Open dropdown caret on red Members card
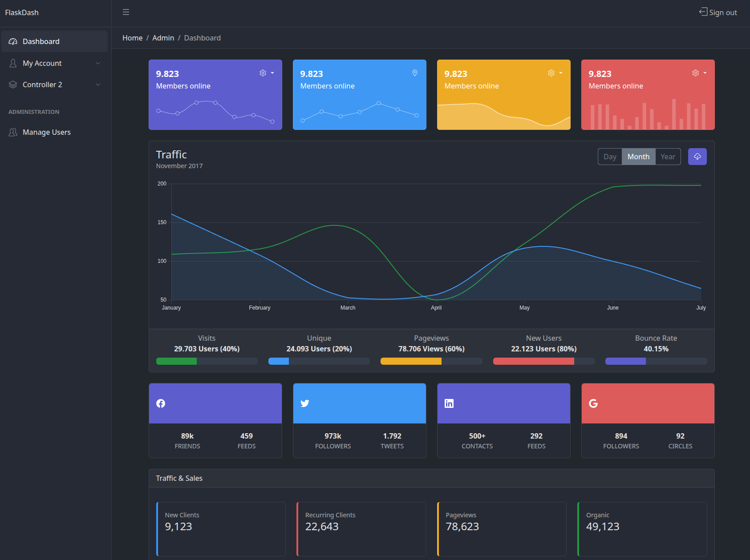The width and height of the screenshot is (750, 560). (705, 73)
